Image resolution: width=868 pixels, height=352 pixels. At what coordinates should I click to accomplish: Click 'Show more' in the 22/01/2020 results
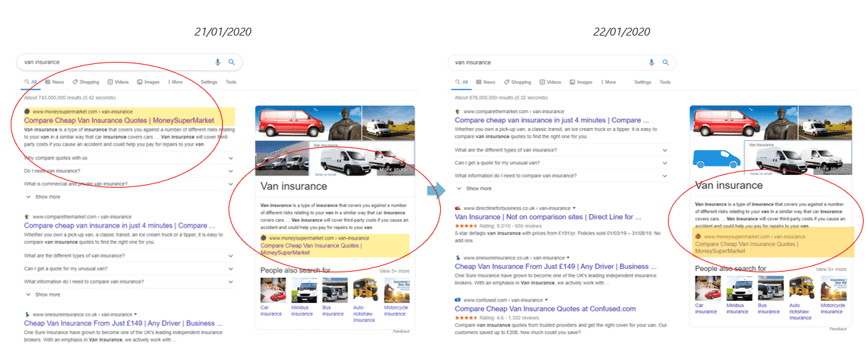pos(474,188)
